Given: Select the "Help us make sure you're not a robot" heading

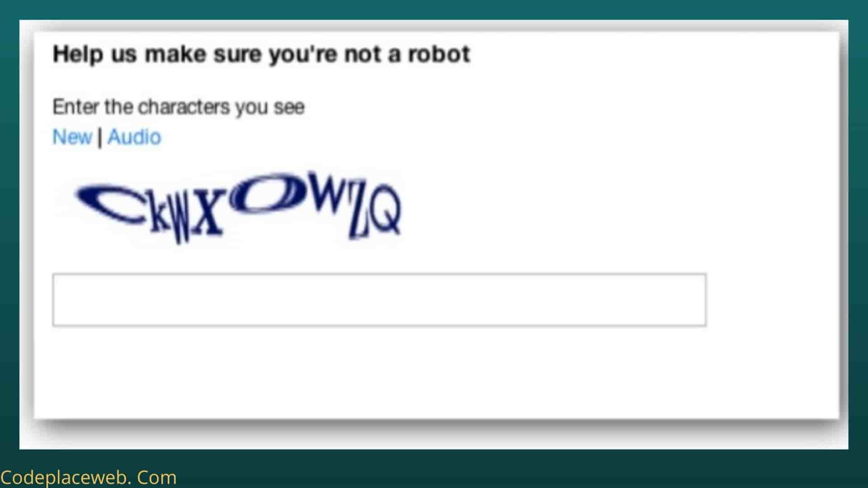Looking at the screenshot, I should point(261,55).
